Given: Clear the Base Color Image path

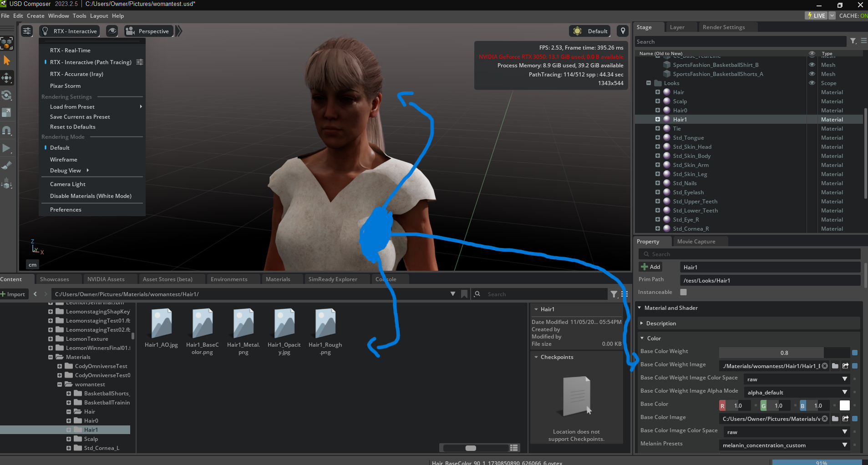Looking at the screenshot, I should pyautogui.click(x=825, y=418).
